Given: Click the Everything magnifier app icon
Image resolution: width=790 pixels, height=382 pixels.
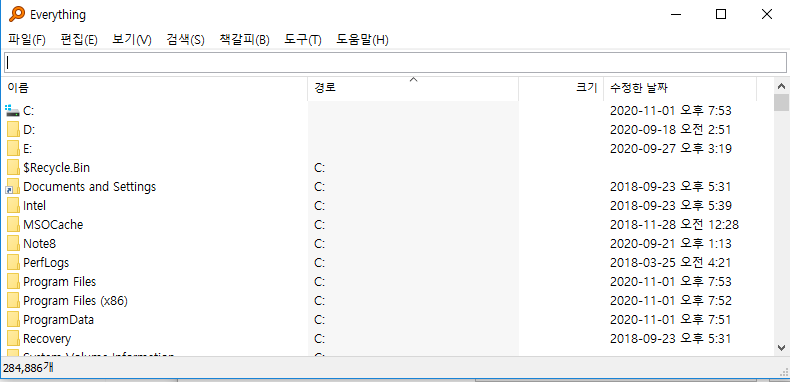Looking at the screenshot, I should [17, 14].
